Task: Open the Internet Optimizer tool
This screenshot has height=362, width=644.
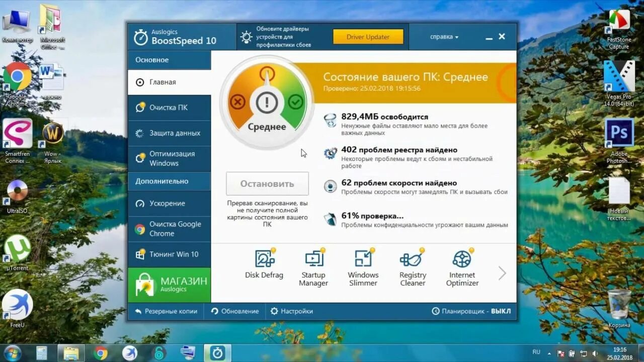Action: pyautogui.click(x=462, y=259)
